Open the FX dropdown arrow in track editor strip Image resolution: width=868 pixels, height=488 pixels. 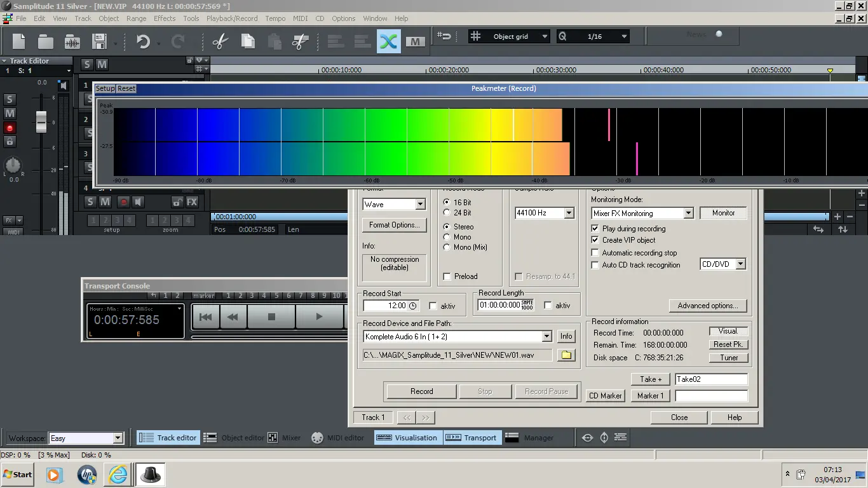[19, 220]
